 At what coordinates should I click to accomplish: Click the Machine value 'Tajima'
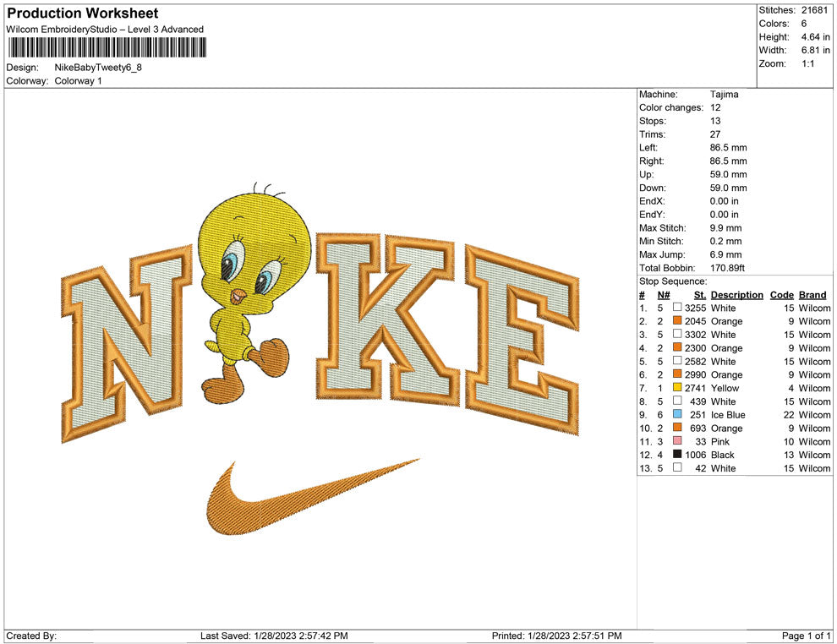tap(724, 94)
